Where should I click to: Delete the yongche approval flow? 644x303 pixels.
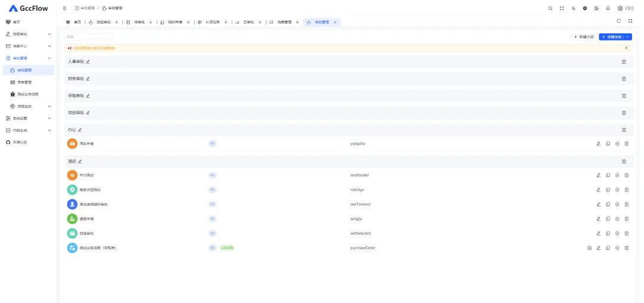coord(627,144)
